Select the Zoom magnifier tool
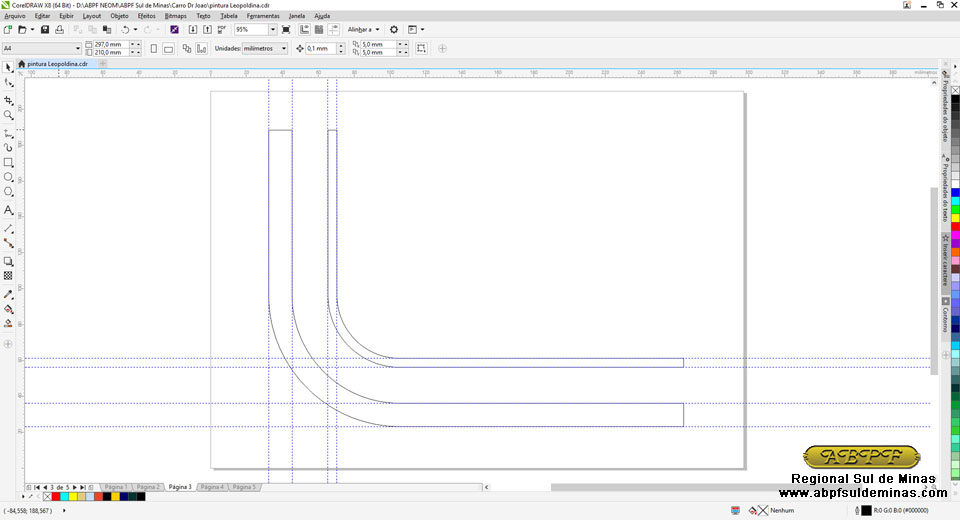 [x=9, y=116]
